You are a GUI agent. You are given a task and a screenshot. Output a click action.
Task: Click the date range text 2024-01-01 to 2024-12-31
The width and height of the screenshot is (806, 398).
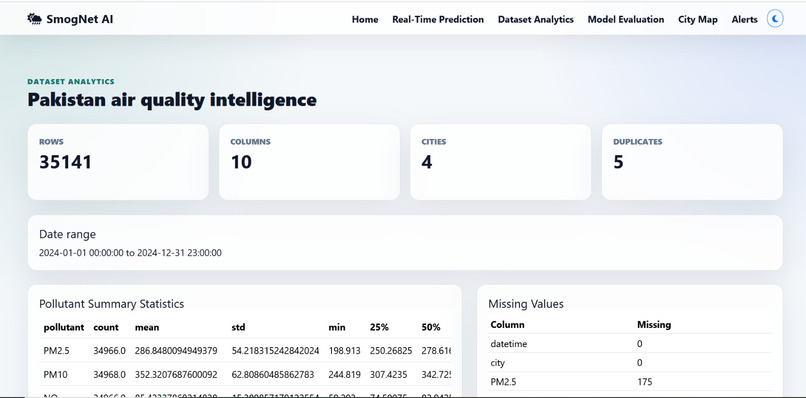click(130, 253)
